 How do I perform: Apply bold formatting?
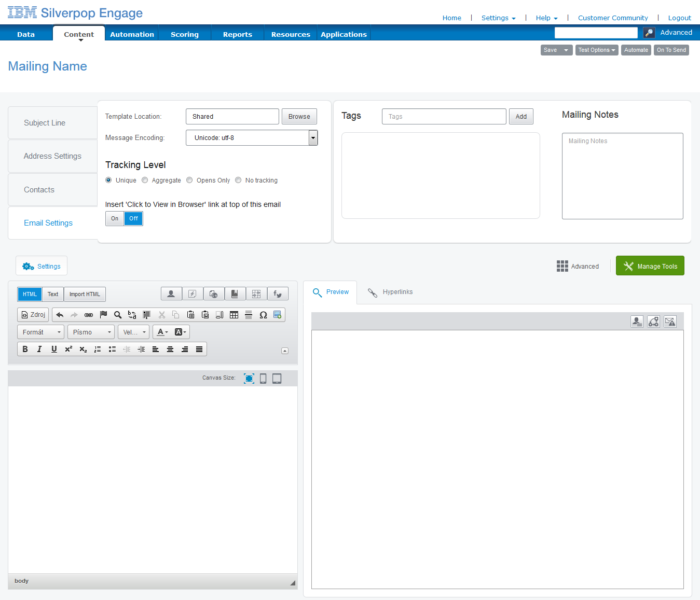[25, 349]
